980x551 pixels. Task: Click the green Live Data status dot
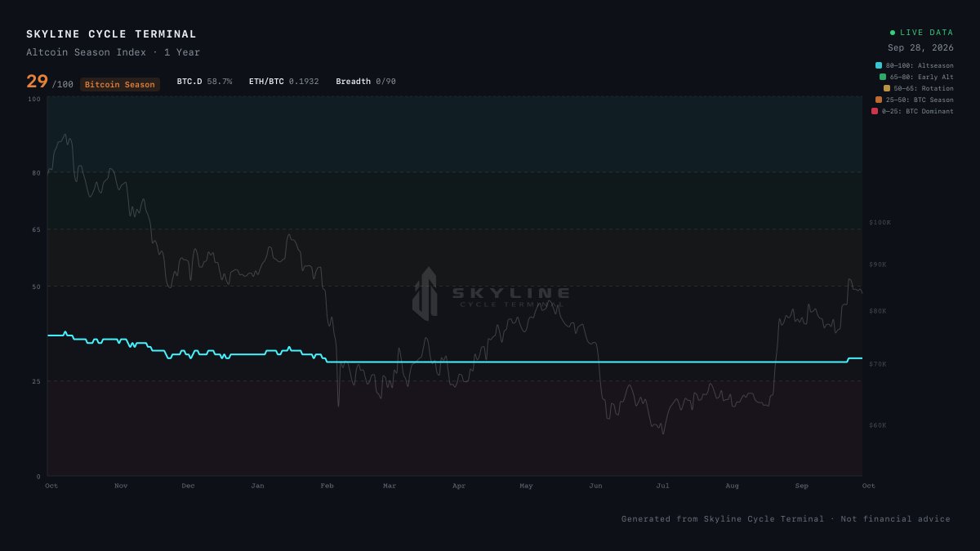pos(893,33)
